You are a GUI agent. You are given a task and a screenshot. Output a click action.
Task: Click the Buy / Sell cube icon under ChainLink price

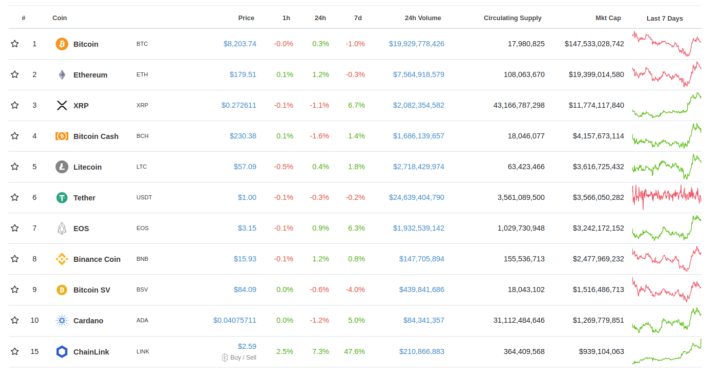point(225,357)
